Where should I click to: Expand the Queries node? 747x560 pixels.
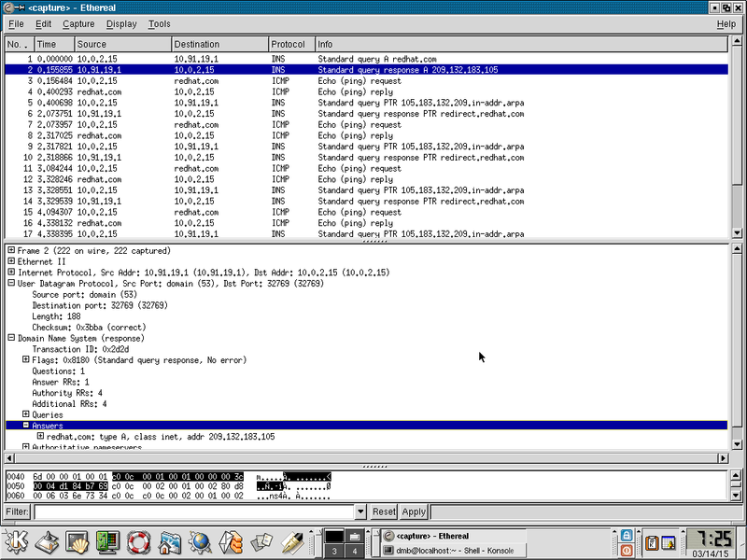[x=26, y=414]
